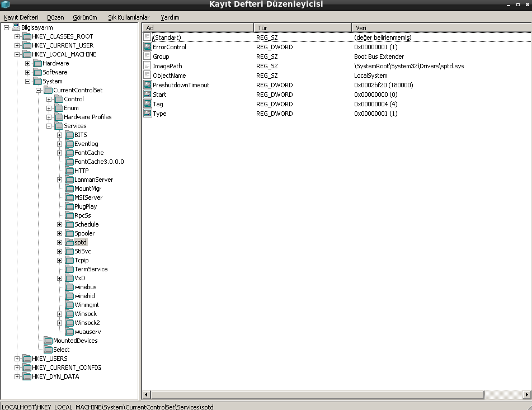Image resolution: width=532 pixels, height=410 pixels.
Task: Select the ObjectName value name
Action: (x=170, y=76)
